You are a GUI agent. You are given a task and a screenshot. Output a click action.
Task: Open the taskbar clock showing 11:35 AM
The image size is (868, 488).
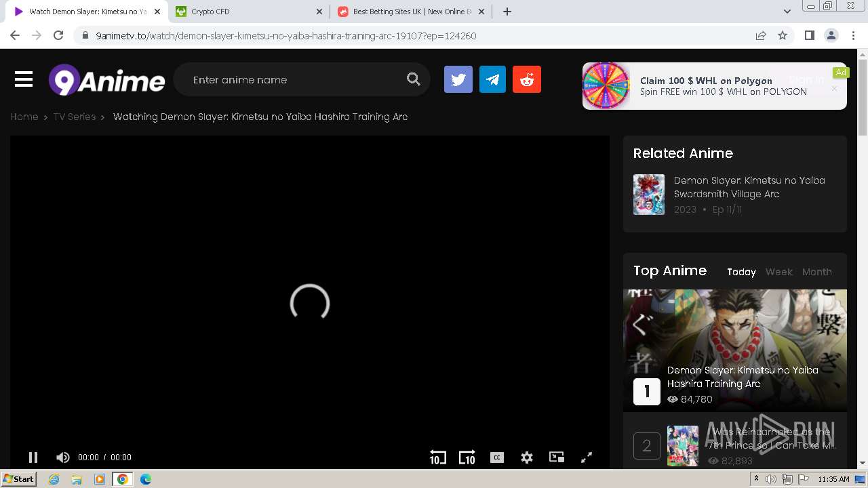tap(833, 479)
